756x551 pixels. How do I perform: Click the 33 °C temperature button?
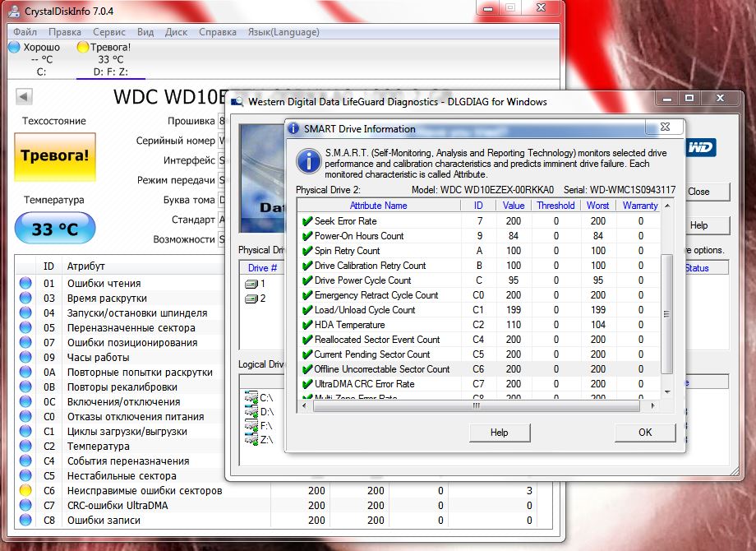click(55, 229)
